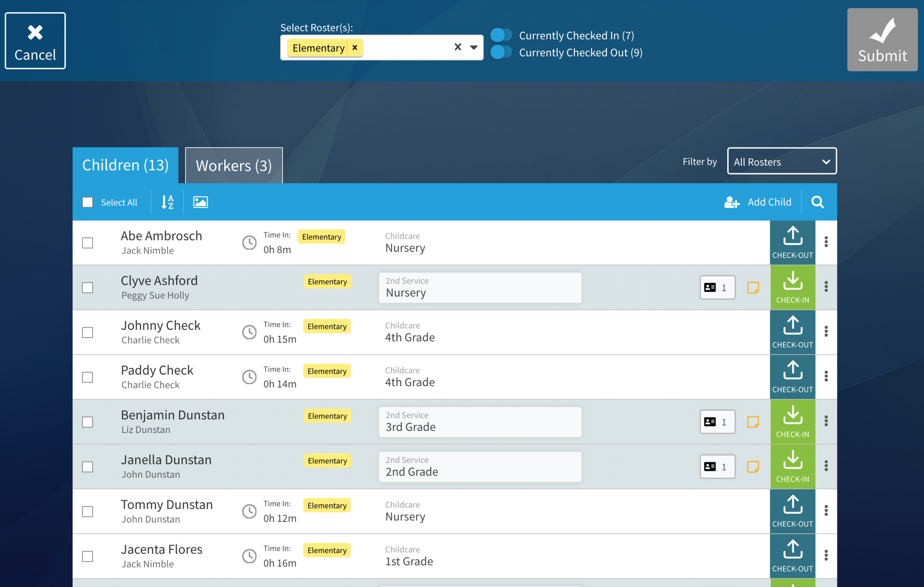
Task: Click the photo view icon in the toolbar
Action: [200, 202]
